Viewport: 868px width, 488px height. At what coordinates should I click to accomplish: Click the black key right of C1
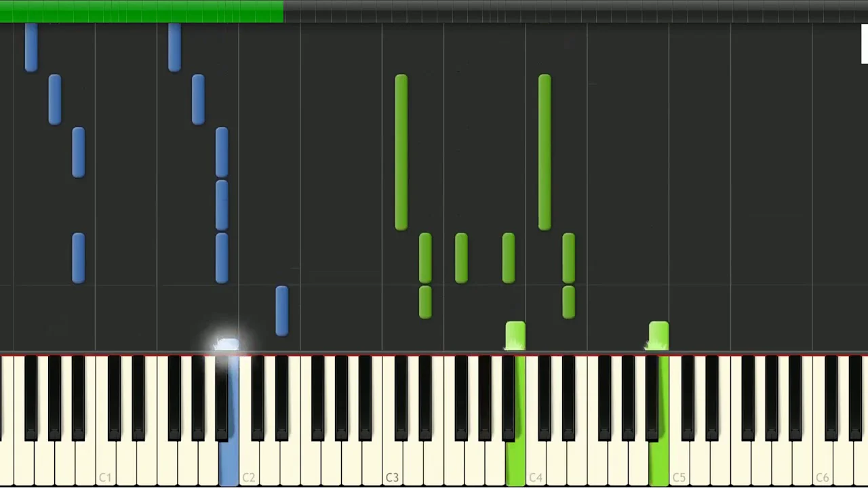coord(115,399)
